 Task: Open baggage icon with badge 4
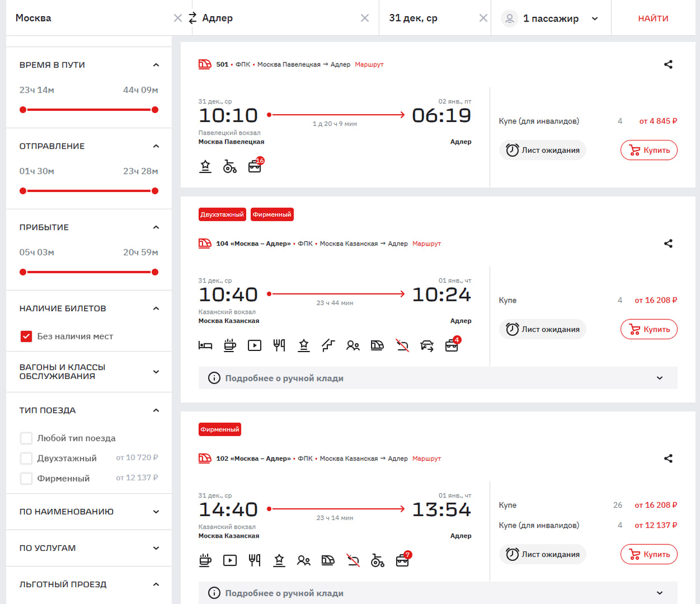(x=452, y=344)
